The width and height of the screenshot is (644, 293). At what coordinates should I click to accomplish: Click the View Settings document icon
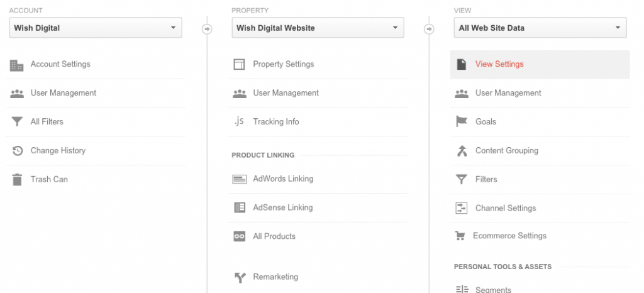[x=462, y=64]
